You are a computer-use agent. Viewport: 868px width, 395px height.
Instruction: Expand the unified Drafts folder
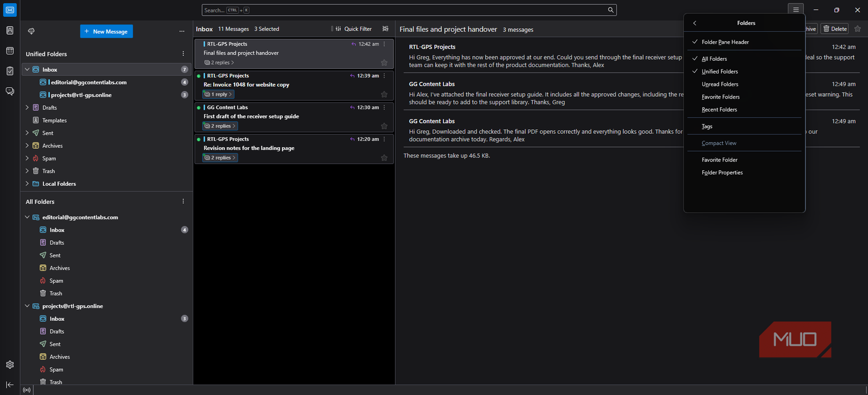(27, 108)
